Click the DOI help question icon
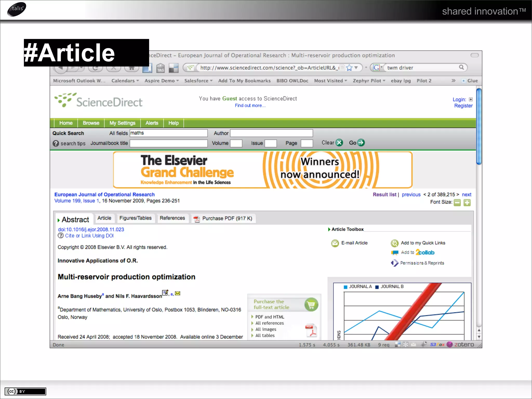532x399 pixels. [61, 236]
